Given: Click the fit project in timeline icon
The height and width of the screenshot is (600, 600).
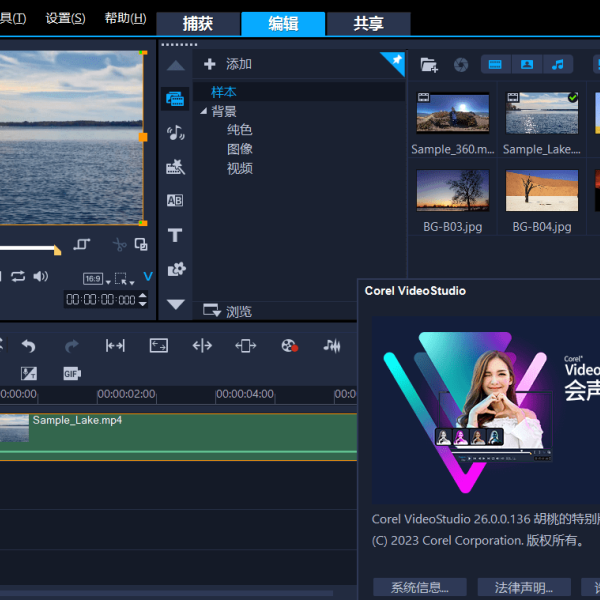Looking at the screenshot, I should coord(115,346).
